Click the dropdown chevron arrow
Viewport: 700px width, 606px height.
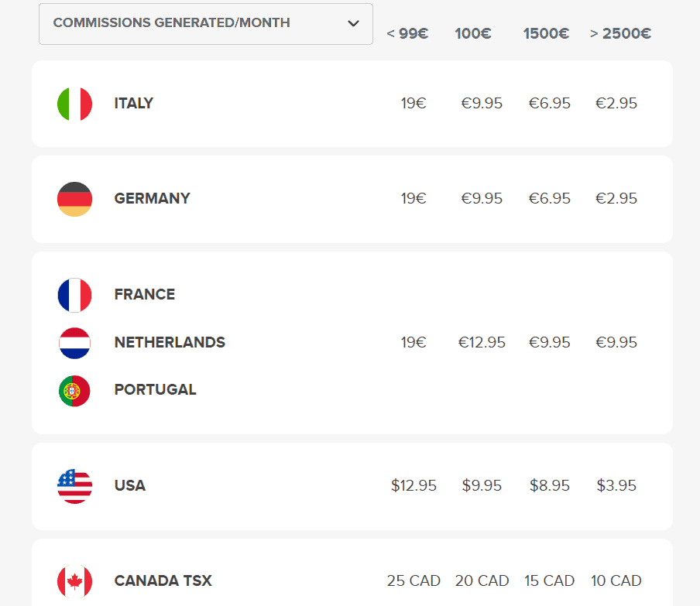pyautogui.click(x=354, y=23)
